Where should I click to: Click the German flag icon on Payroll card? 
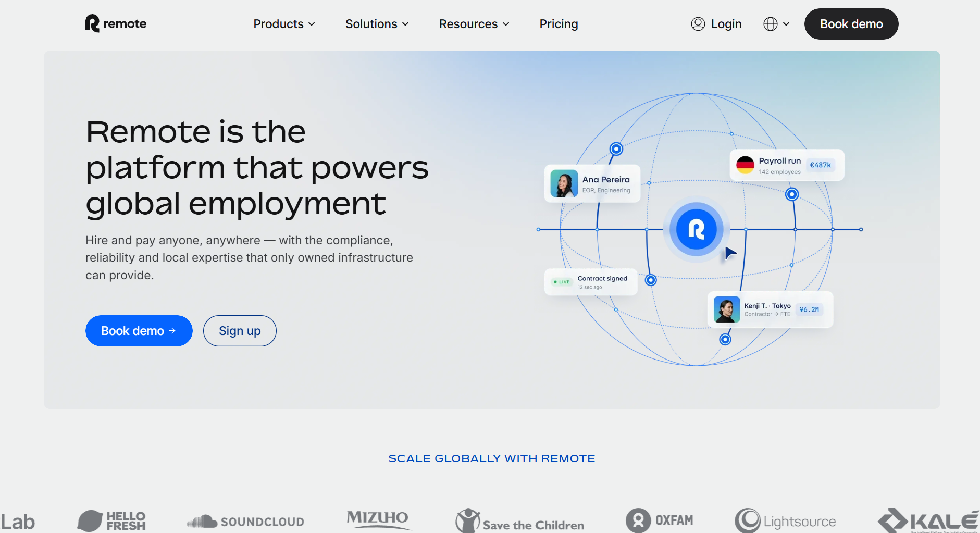(x=745, y=165)
